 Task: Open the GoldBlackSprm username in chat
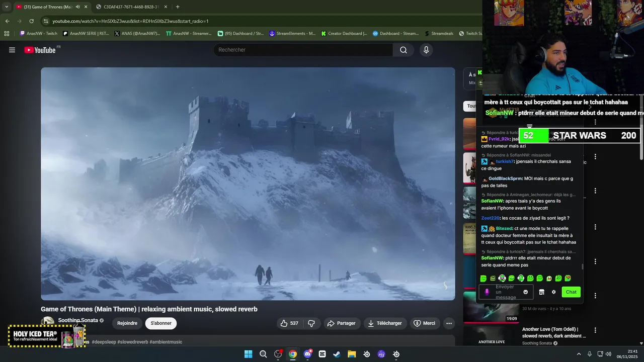(505, 178)
